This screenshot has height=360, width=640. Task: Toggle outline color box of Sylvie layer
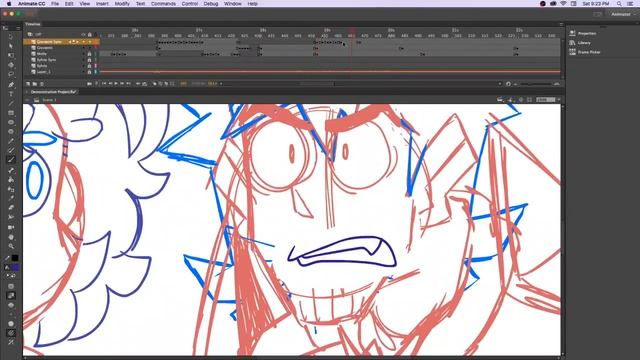96,66
